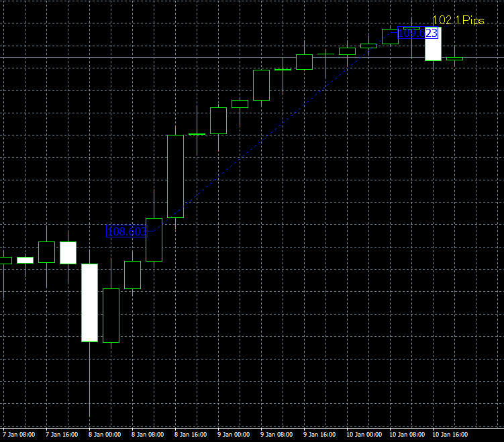Screen dimensions: 504x442
Task: Select the 102.1 Pips yellow text
Action: click(x=458, y=20)
